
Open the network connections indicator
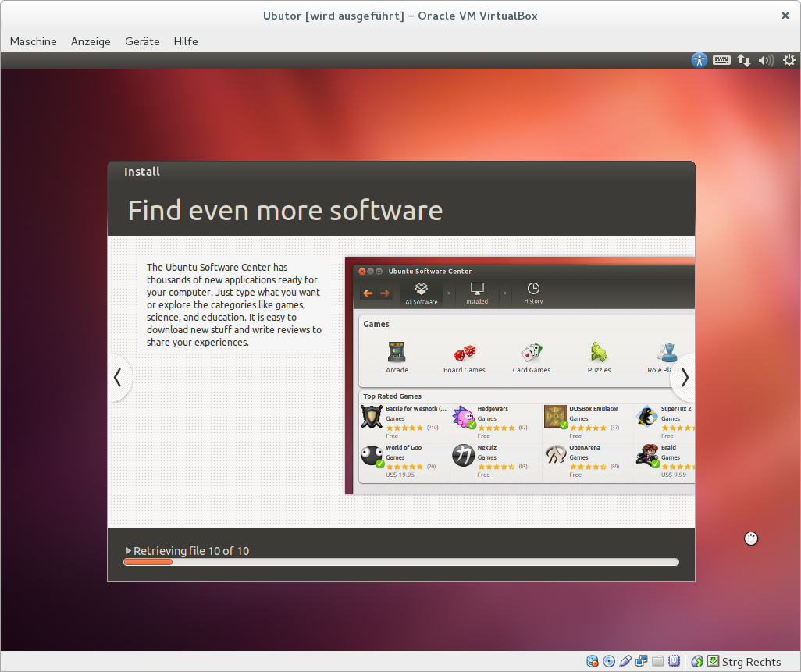[x=744, y=60]
